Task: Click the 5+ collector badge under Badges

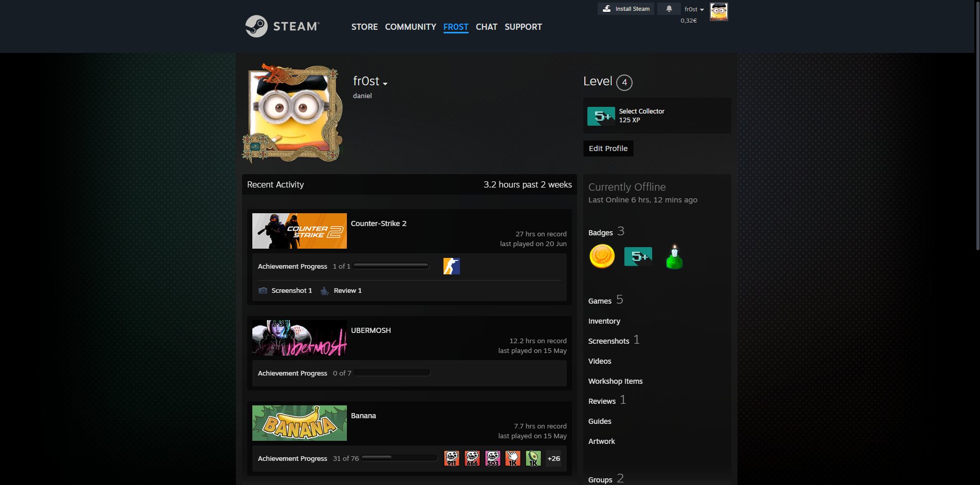Action: click(638, 256)
